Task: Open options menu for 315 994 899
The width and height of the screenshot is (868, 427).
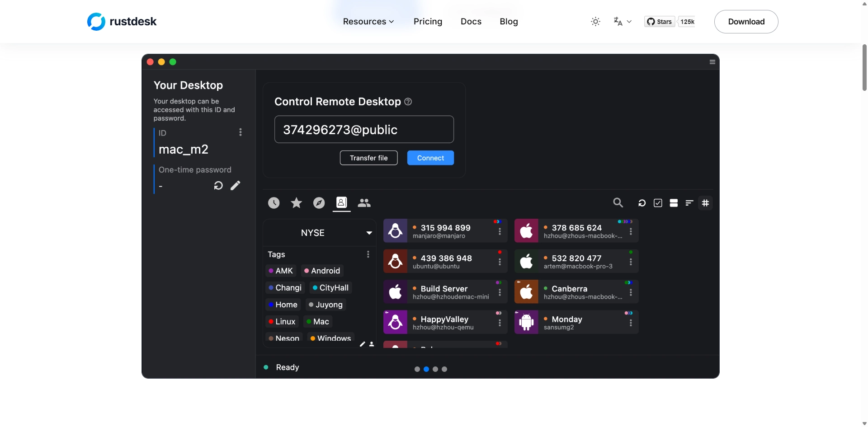Action: pos(500,231)
